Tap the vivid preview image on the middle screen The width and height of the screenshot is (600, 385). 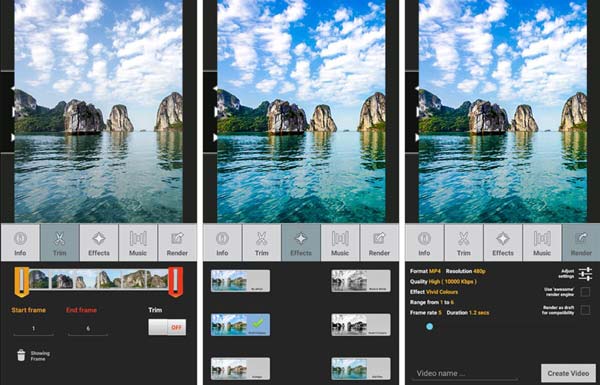(x=301, y=111)
